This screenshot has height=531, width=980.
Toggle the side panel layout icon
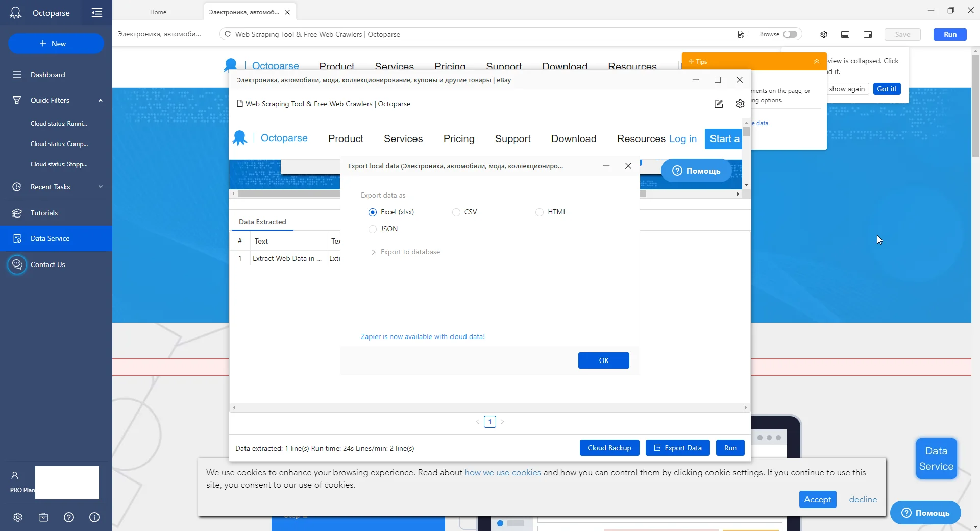[868, 34]
